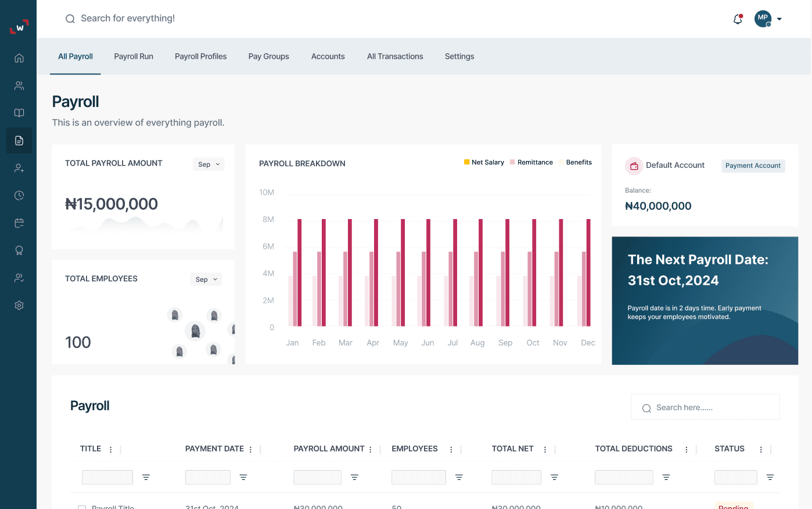Image resolution: width=812 pixels, height=509 pixels.
Task: Open the handbook book icon in the sidebar
Action: [x=19, y=113]
